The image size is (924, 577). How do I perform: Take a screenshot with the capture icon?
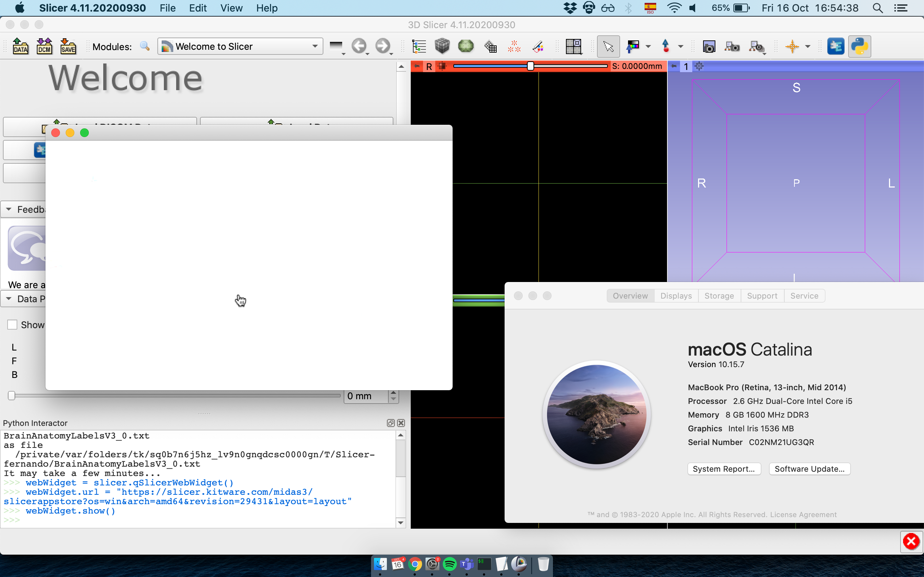point(709,46)
